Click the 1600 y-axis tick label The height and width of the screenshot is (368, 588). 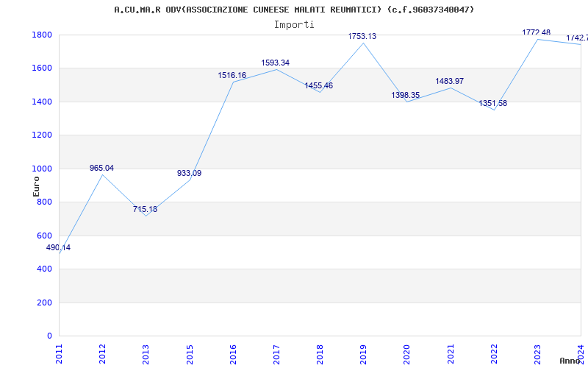43,68
